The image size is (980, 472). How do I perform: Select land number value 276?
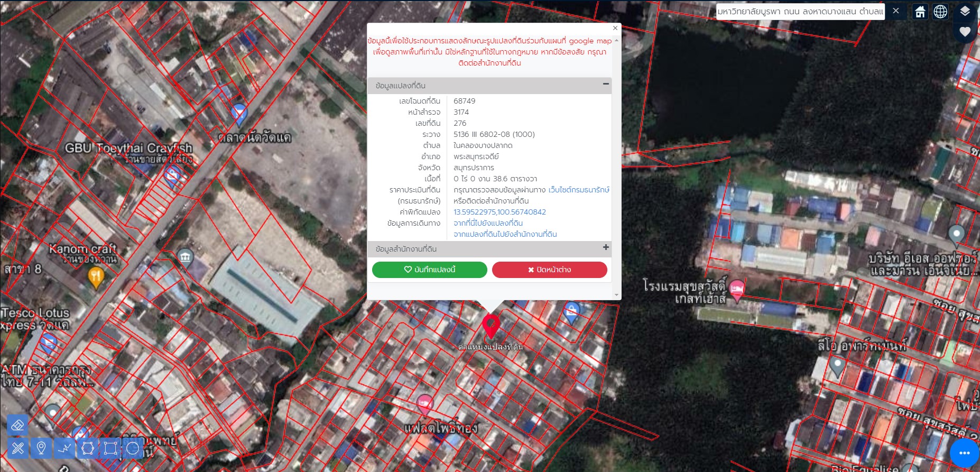(460, 123)
